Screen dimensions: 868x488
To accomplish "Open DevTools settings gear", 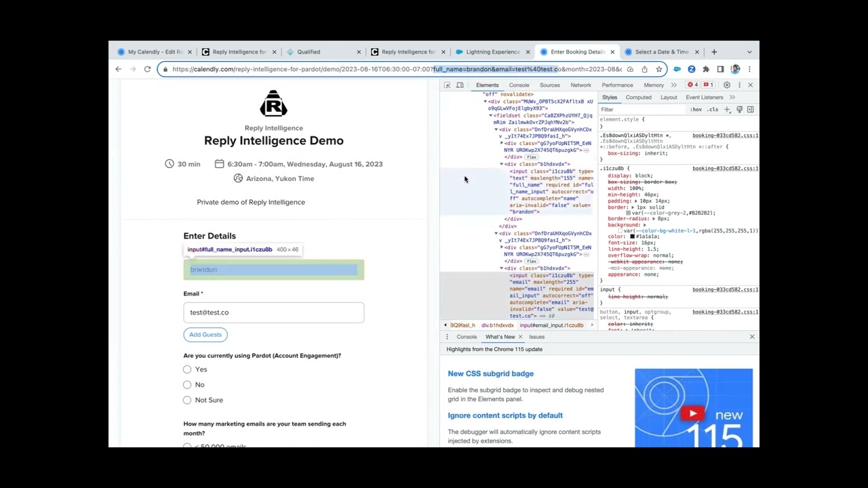I will (x=726, y=85).
